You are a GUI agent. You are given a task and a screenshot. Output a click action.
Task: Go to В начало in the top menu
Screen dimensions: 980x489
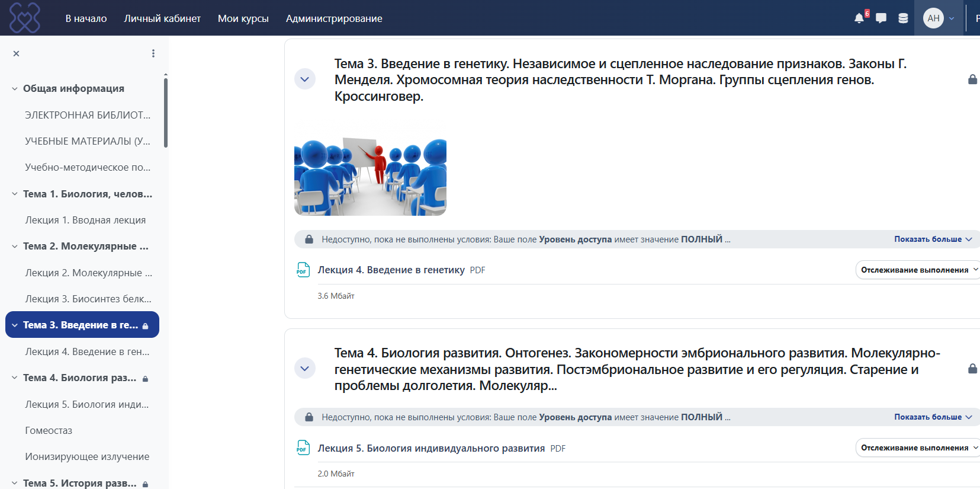tap(86, 18)
